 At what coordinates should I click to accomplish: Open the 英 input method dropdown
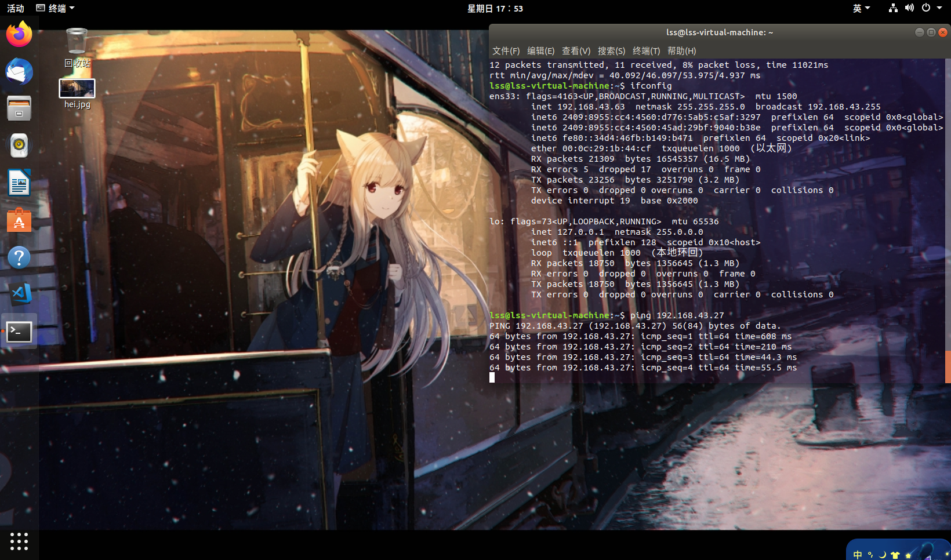(x=861, y=8)
